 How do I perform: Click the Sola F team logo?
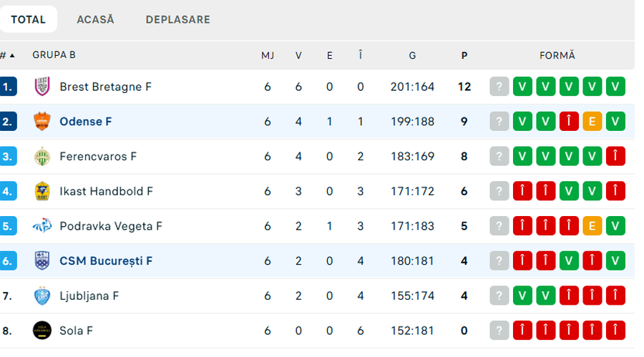click(x=42, y=331)
